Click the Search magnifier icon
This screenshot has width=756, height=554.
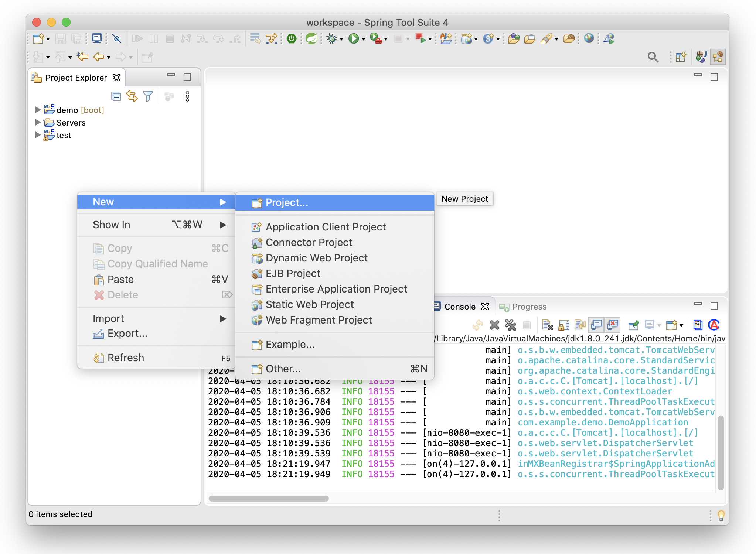pyautogui.click(x=653, y=57)
